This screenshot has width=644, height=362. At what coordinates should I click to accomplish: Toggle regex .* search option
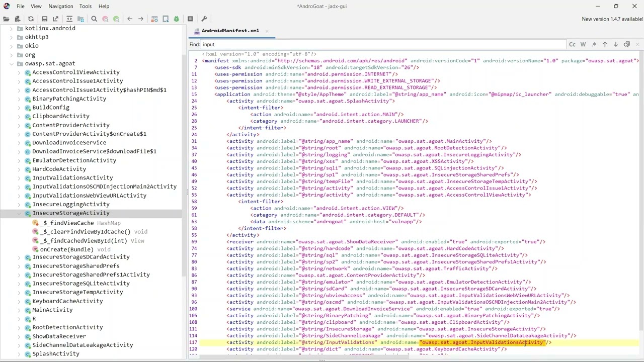click(x=594, y=44)
